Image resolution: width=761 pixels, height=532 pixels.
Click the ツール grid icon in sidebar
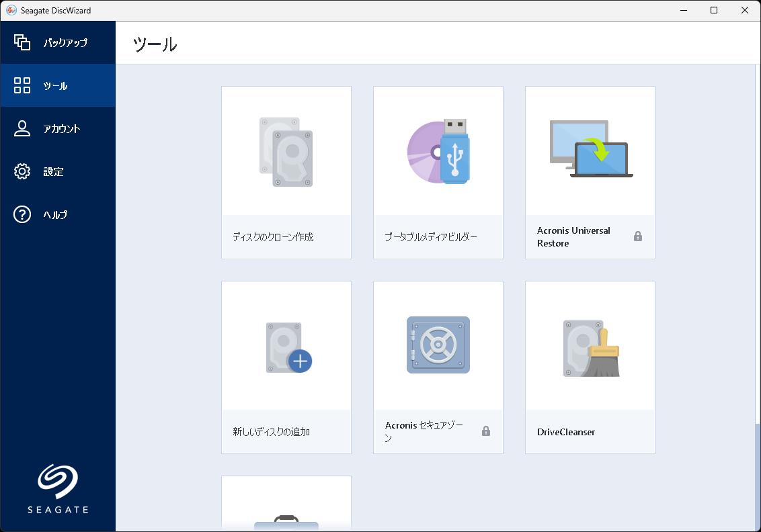[22, 85]
